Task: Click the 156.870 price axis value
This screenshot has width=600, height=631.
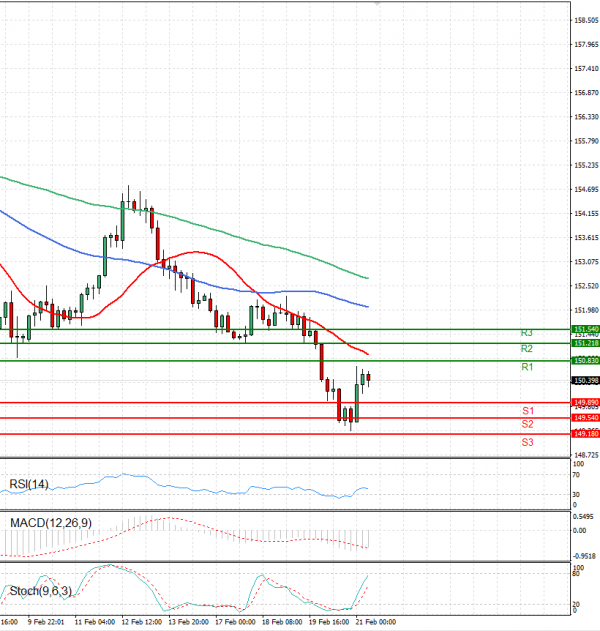Action: 586,93
